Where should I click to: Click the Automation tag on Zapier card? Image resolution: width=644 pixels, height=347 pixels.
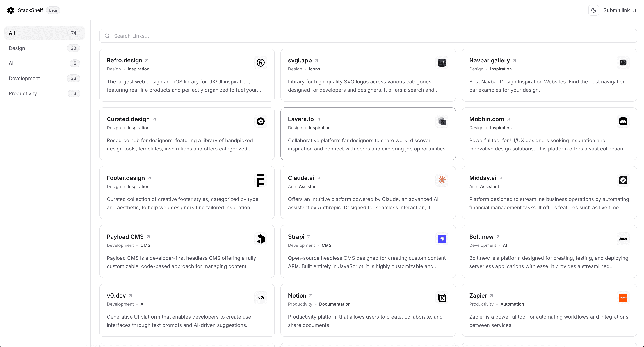click(x=512, y=304)
